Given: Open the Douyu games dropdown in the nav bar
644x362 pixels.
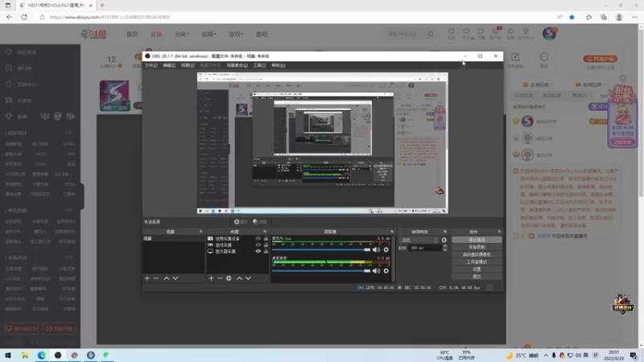Looking at the screenshot, I should (236, 34).
